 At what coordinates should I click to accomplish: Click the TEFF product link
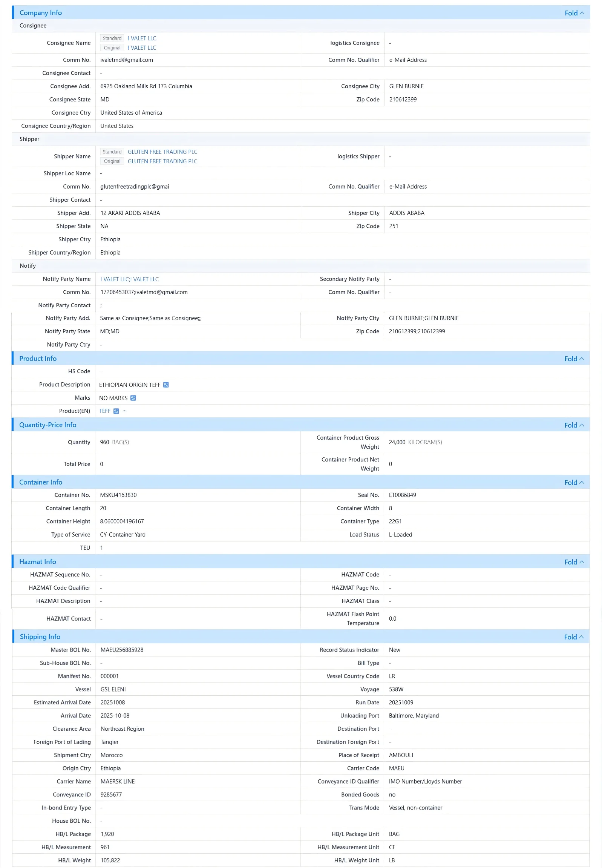[x=105, y=411]
